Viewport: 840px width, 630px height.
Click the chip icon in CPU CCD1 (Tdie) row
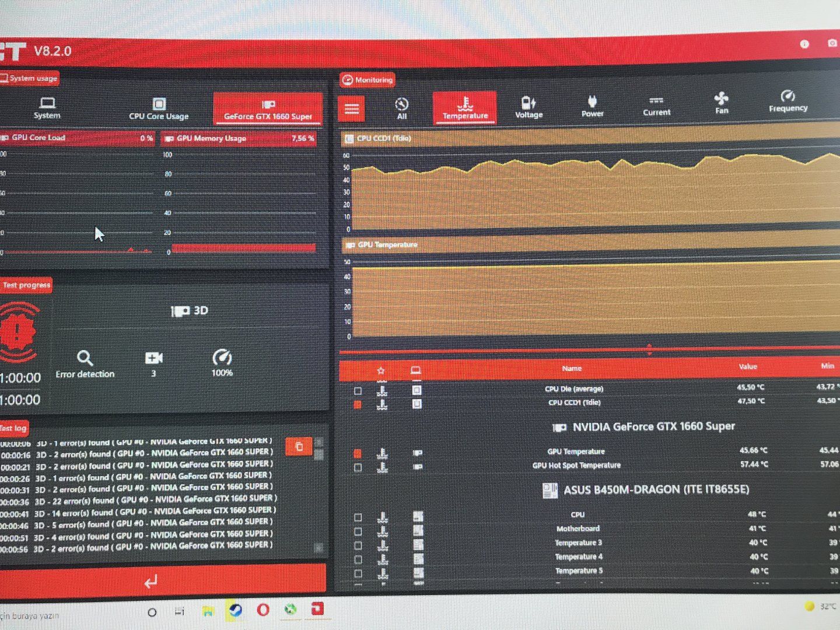[416, 404]
